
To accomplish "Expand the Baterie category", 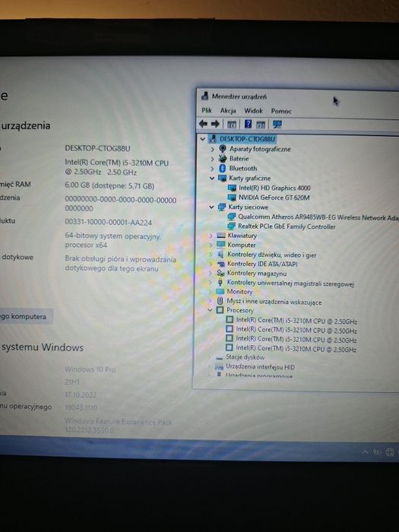I will point(212,159).
